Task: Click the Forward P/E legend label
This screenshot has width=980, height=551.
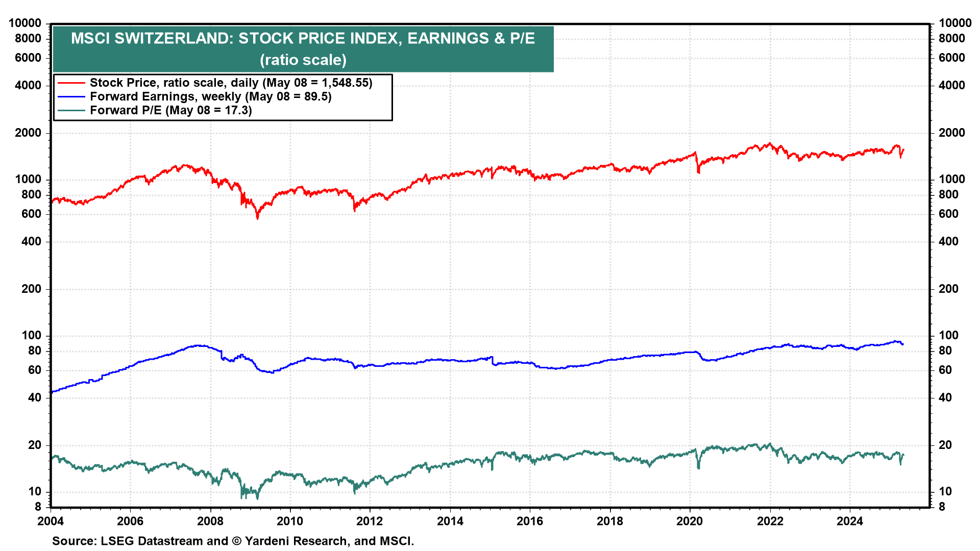Action: click(170, 110)
